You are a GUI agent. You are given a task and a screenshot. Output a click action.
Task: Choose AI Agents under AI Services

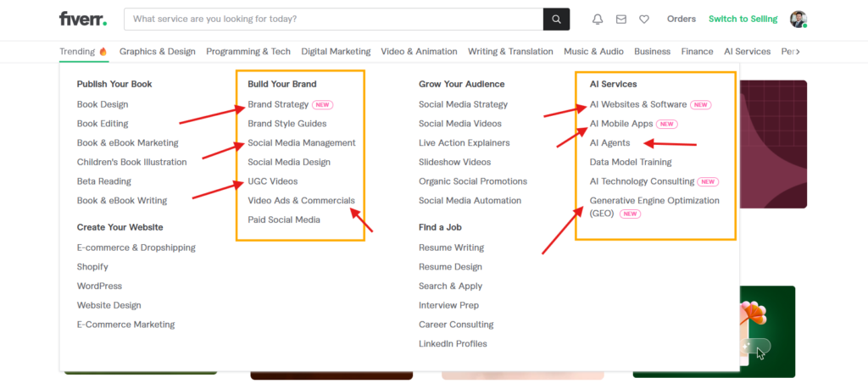point(609,142)
